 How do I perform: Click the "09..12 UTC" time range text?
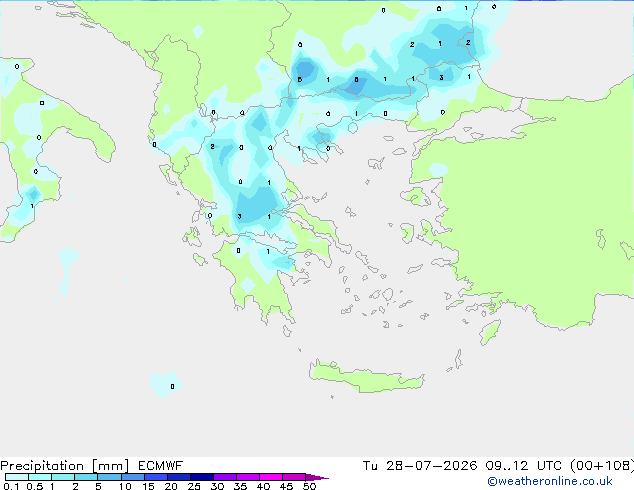point(523,466)
